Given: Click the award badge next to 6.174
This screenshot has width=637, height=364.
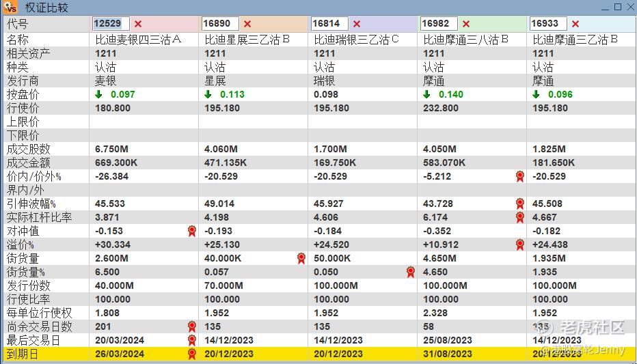Looking at the screenshot, I should pos(519,217).
